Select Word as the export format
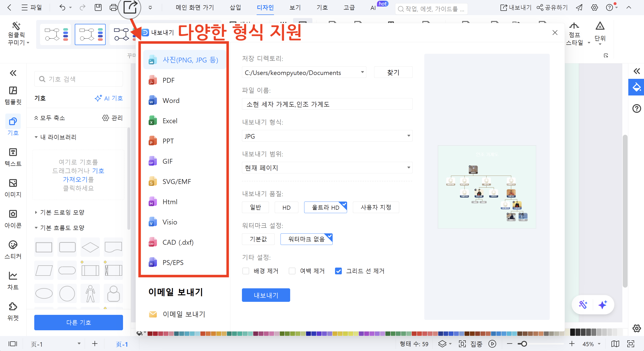 coord(171,101)
